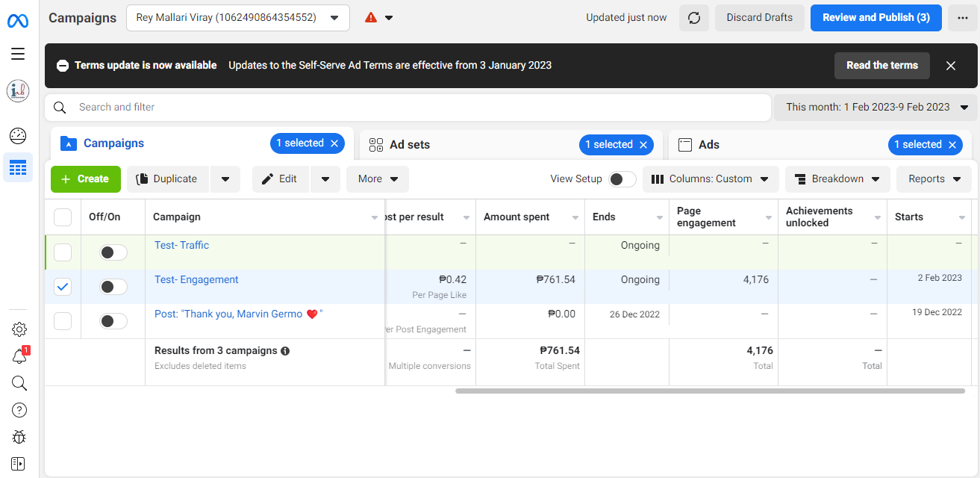Open the settings gear icon
Screen dimensions: 980x478
(19, 329)
